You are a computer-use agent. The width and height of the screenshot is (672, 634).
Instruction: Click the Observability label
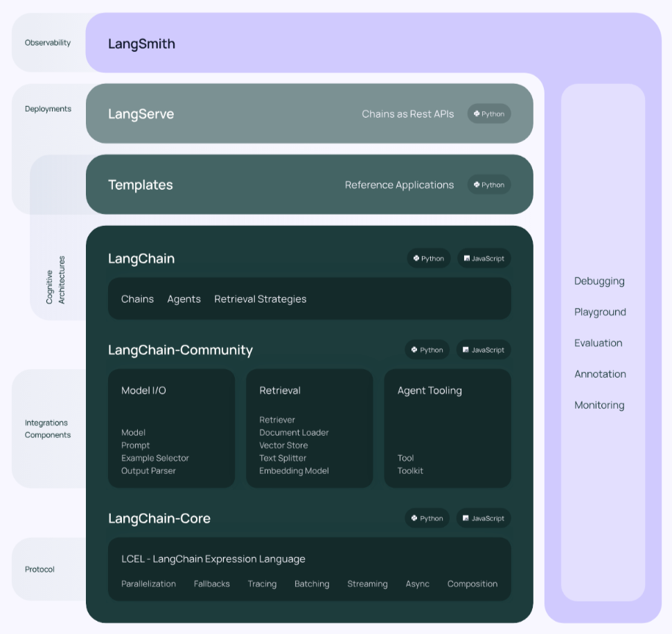pyautogui.click(x=48, y=43)
